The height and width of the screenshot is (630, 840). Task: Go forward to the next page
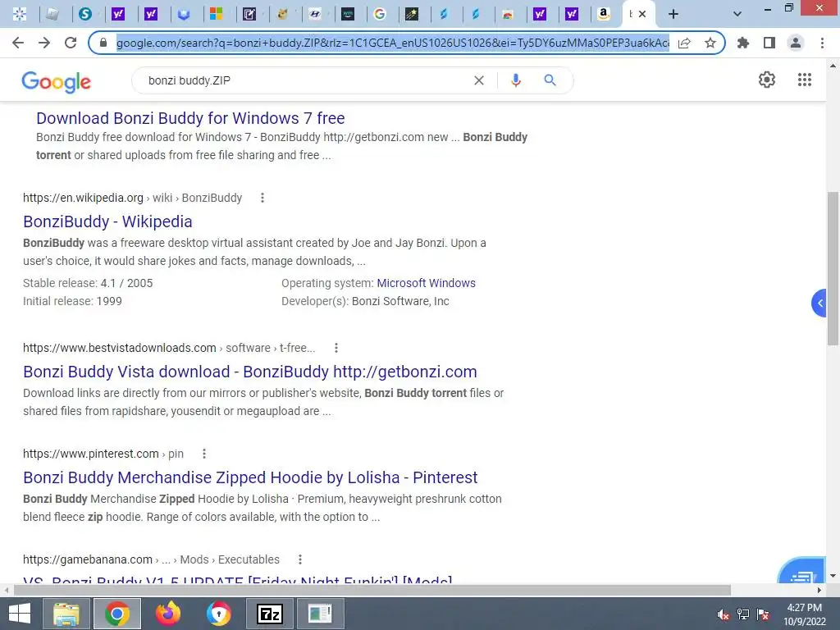point(44,43)
